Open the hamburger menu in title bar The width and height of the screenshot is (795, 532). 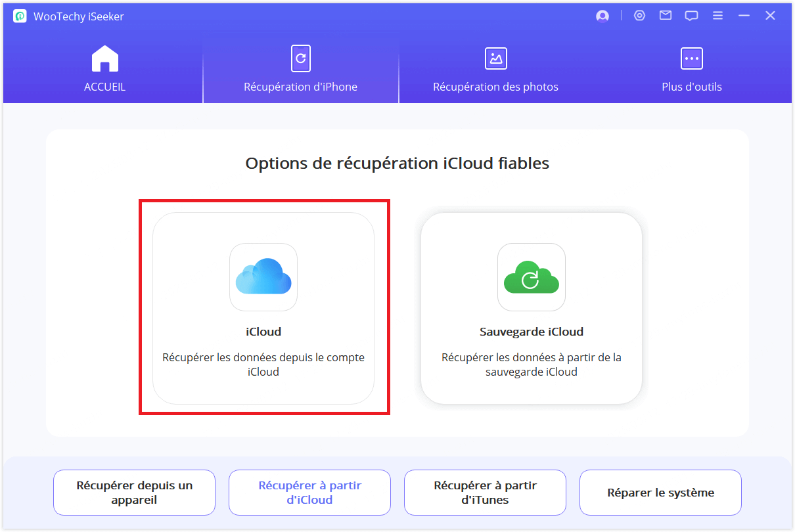717,16
